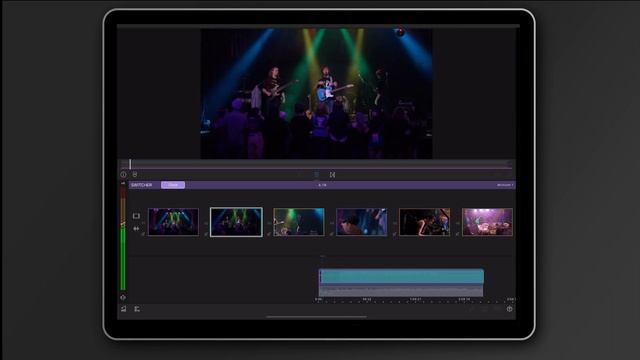Viewport: 640px width, 360px height.
Task: Click the preview scrubber bar
Action: click(x=316, y=164)
